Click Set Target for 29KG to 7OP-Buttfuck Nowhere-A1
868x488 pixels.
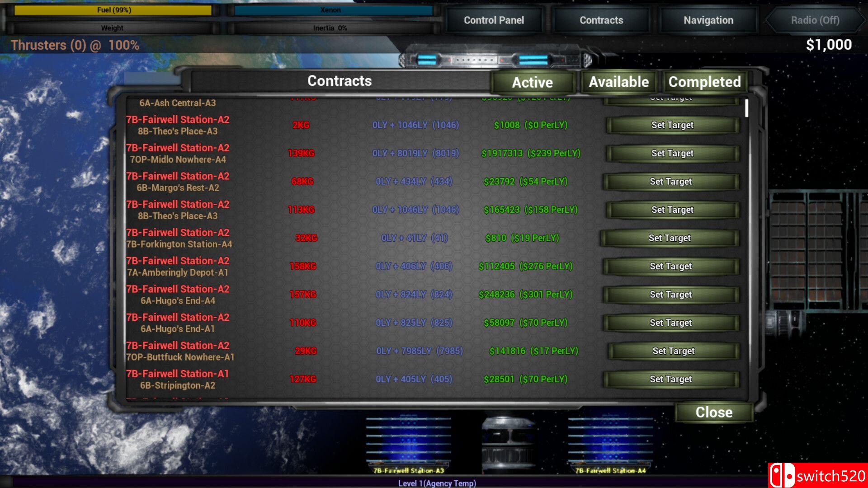671,350
